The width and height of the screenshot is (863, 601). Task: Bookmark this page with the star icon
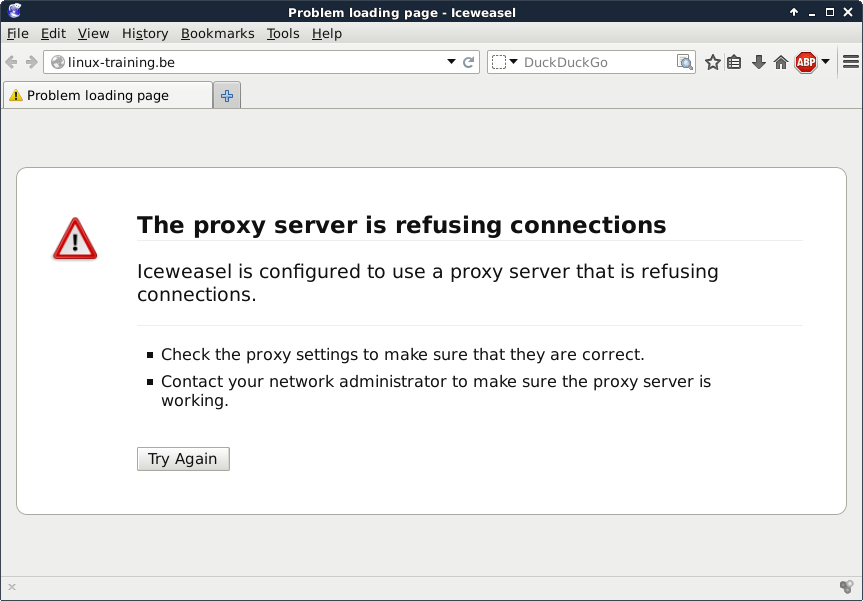coord(713,62)
